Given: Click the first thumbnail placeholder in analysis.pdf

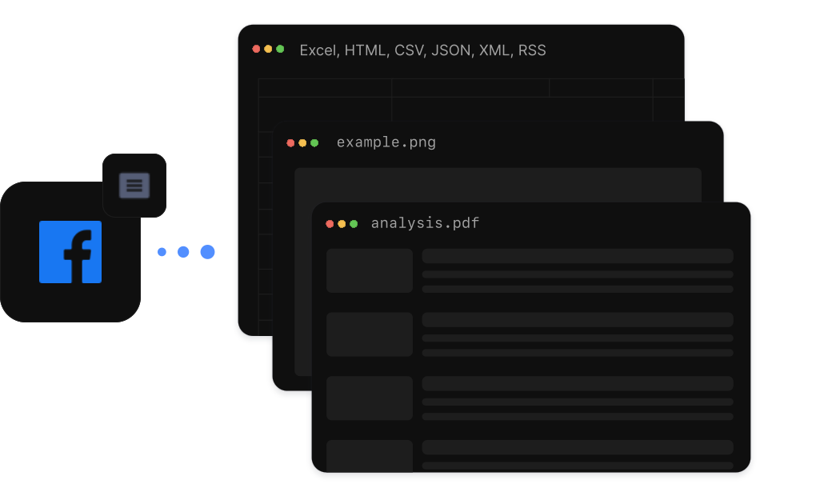Looking at the screenshot, I should pyautogui.click(x=370, y=270).
